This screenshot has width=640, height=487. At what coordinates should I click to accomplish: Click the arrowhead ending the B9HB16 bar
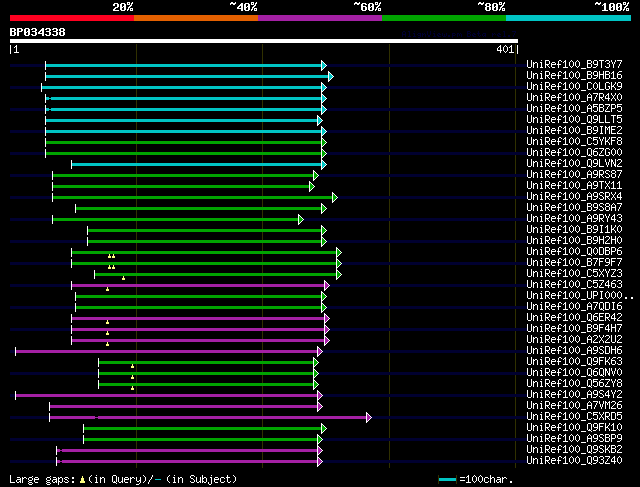point(331,76)
